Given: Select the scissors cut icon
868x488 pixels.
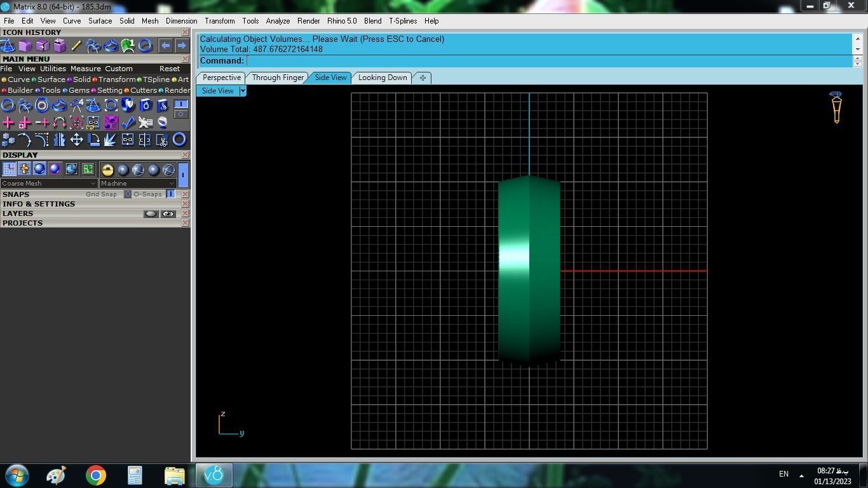Looking at the screenshot, I should 162,140.
